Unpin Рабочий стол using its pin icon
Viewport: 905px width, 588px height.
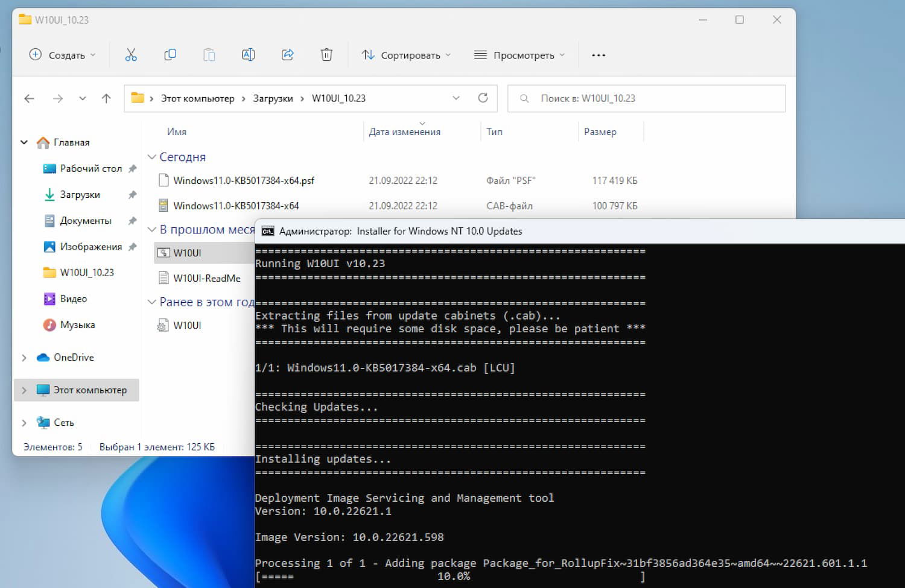(133, 169)
